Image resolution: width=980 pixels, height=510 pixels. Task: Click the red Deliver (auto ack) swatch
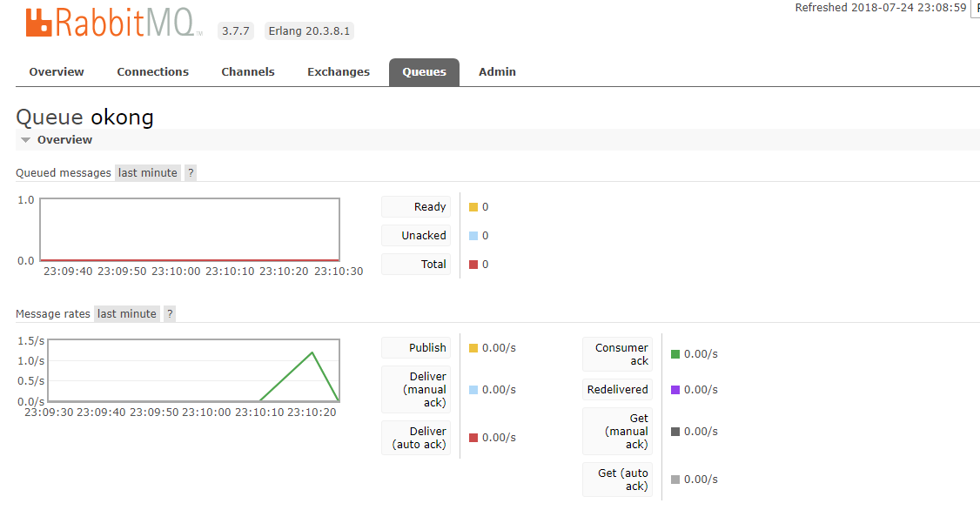click(473, 438)
